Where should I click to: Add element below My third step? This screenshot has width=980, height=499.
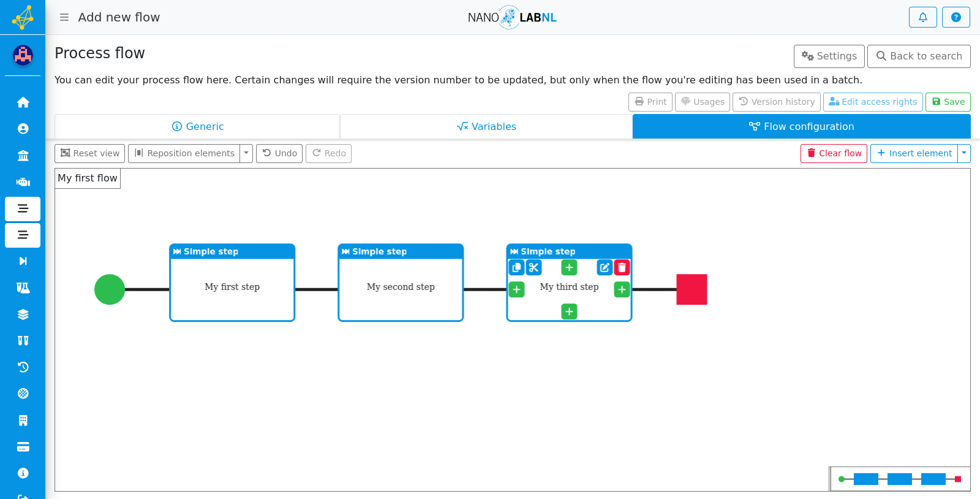(569, 311)
